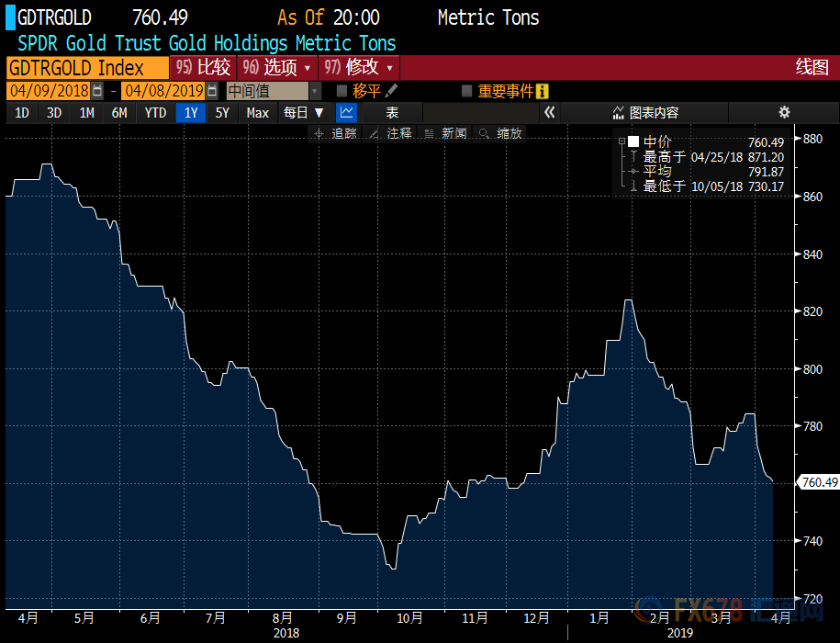Click the 7月 x-axis month label
Screen dimensions: 840x643
[x=216, y=618]
